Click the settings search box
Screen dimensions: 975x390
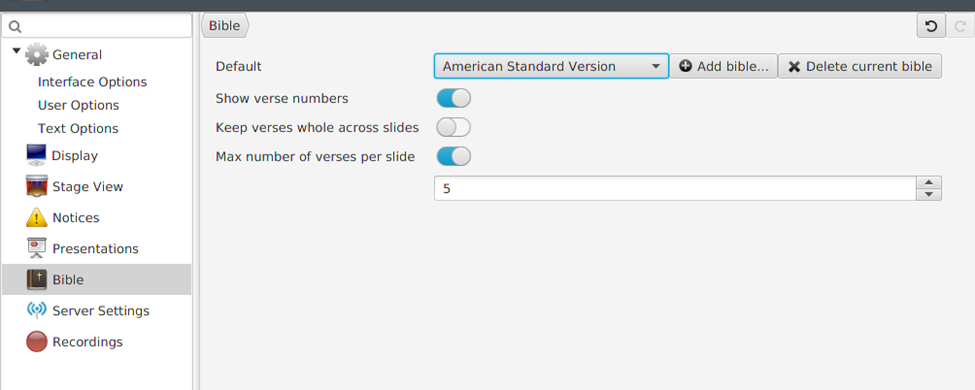pos(96,26)
